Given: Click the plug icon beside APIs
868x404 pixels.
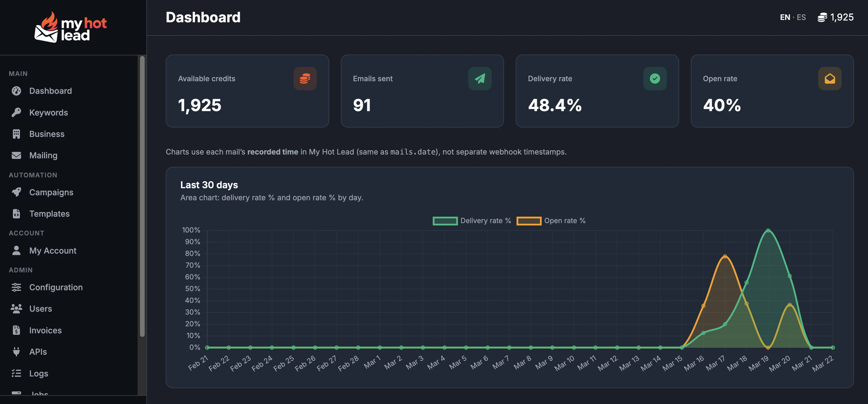Looking at the screenshot, I should [16, 352].
